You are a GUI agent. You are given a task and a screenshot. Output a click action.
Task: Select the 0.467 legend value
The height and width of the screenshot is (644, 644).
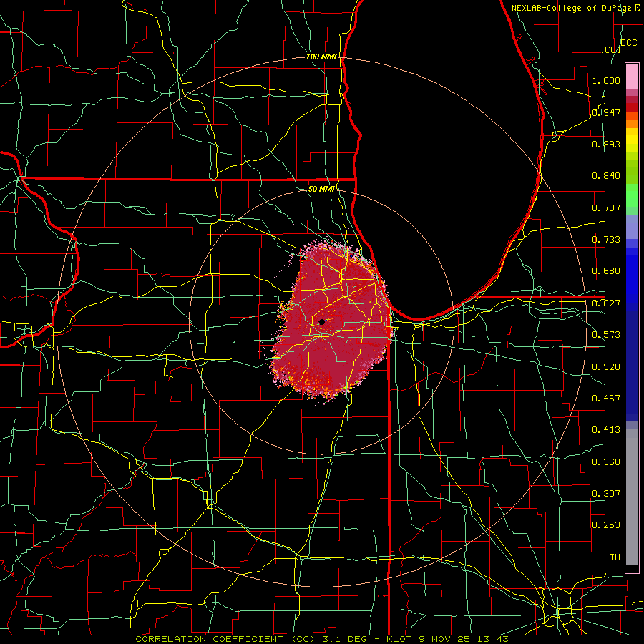click(x=606, y=399)
